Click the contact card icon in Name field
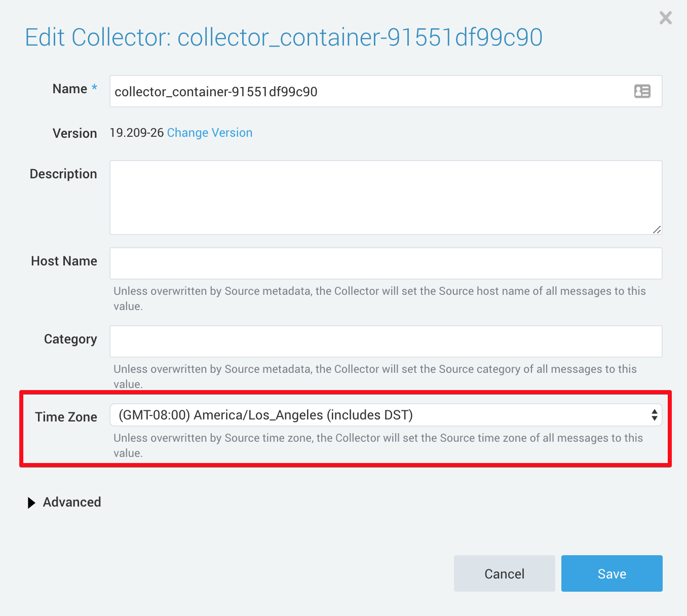687x616 pixels. pos(642,91)
